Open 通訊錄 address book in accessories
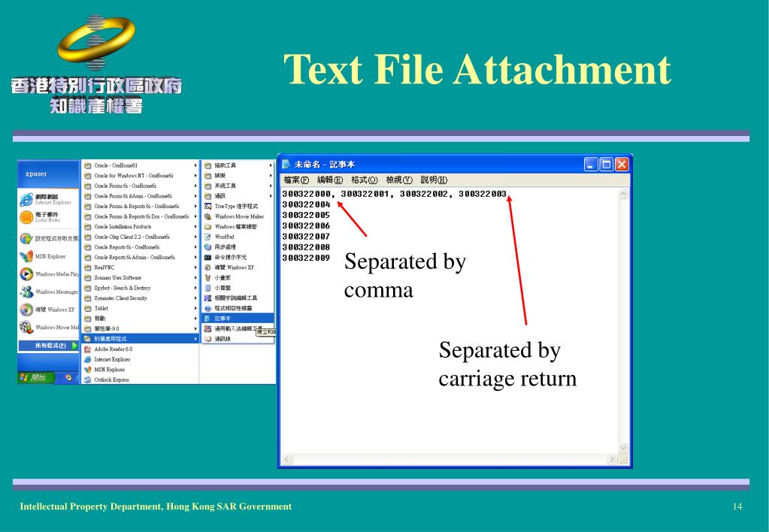Viewport: 769px width, 532px height. click(217, 339)
